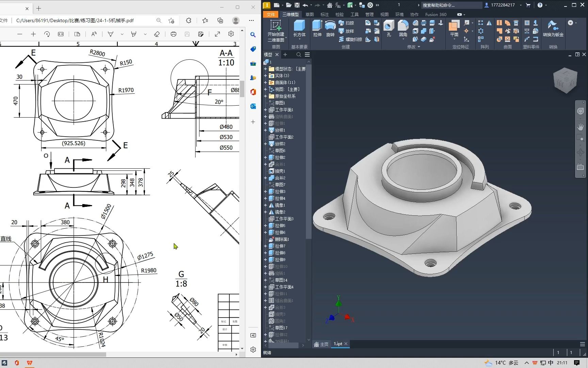588x368 pixels.
Task: Click the 文件 file menu button
Action: pos(271,14)
